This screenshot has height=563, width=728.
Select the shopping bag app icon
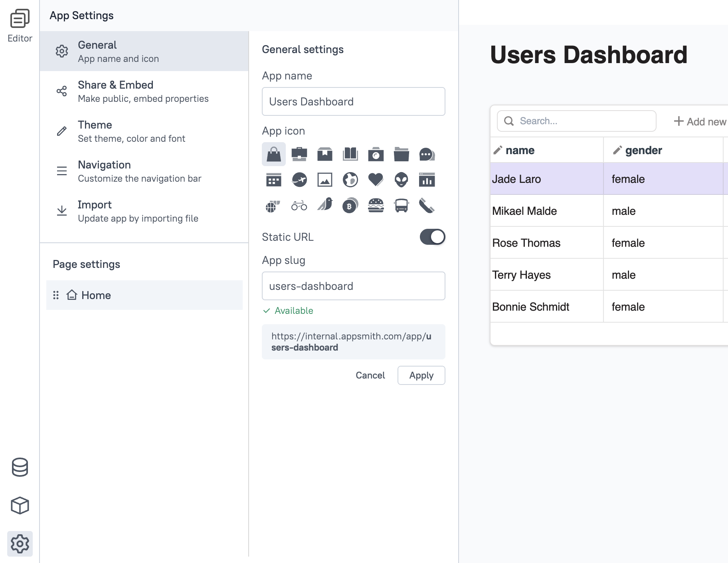pyautogui.click(x=274, y=154)
